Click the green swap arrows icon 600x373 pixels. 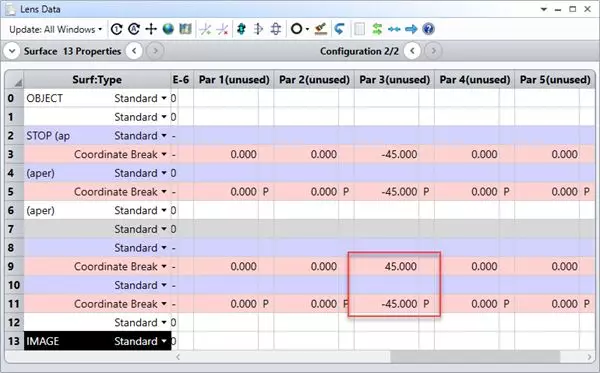pyautogui.click(x=377, y=29)
